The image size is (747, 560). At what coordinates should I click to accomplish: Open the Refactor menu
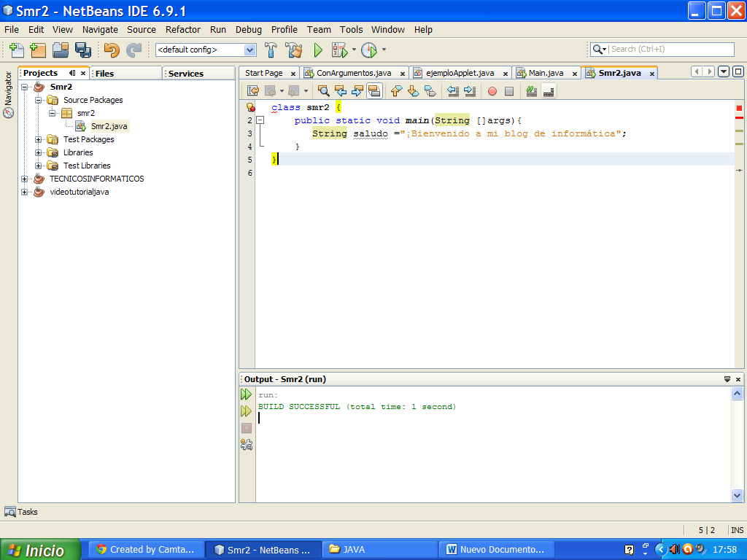pos(183,29)
